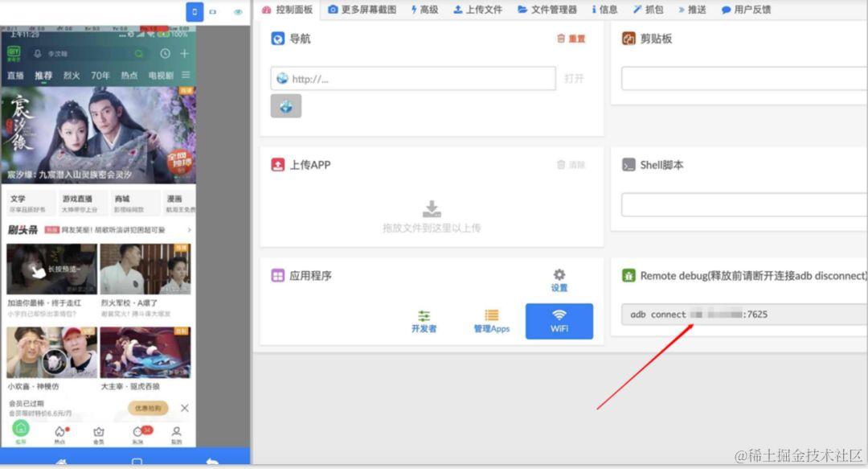Tap the 商城 category card
Image resolution: width=868 pixels, height=469 pixels.
click(134, 203)
